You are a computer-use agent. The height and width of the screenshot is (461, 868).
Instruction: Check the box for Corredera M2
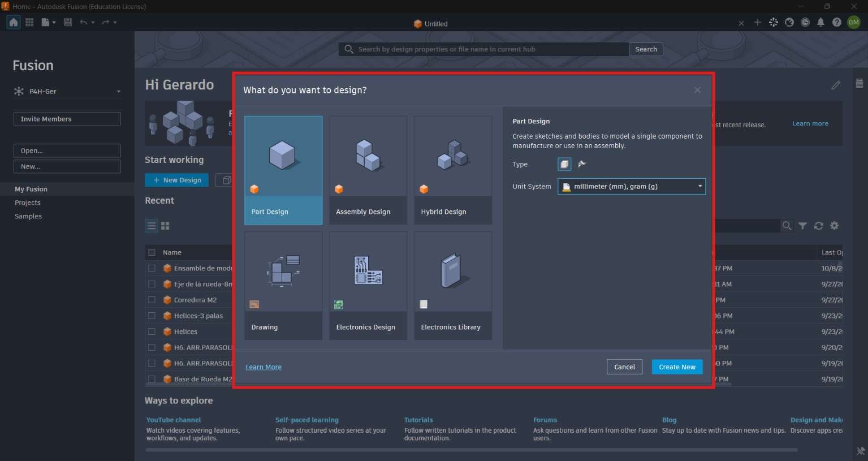click(x=152, y=300)
